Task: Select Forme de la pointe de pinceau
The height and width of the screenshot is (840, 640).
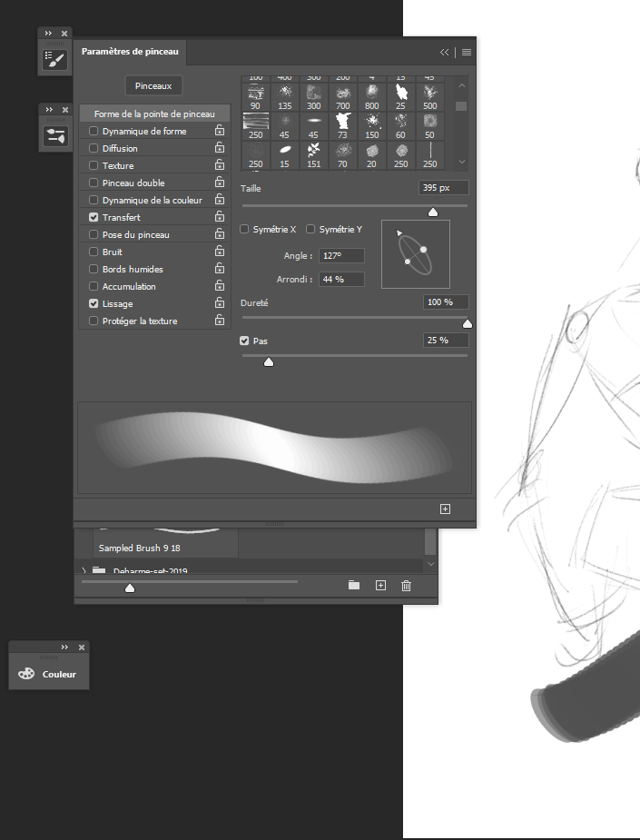Action: coord(154,114)
